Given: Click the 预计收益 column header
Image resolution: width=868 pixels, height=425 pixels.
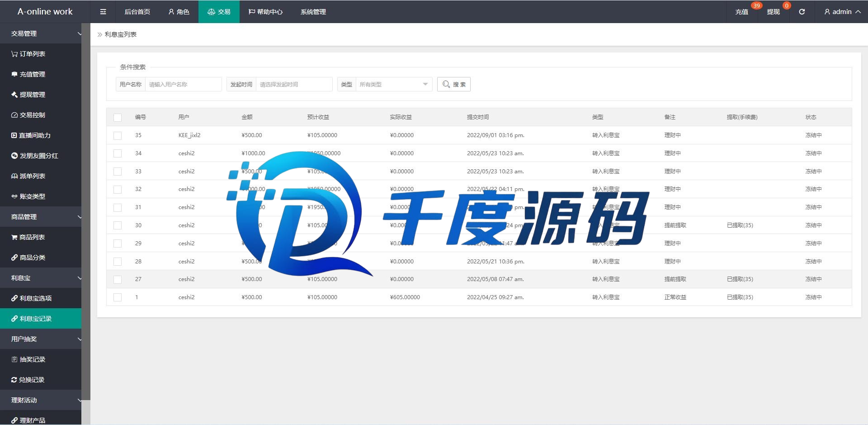Looking at the screenshot, I should click(318, 117).
